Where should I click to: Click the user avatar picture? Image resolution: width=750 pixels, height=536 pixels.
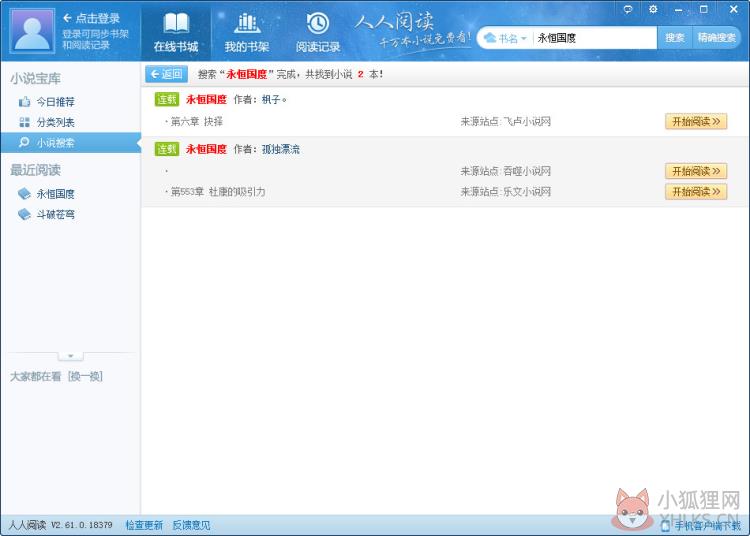click(x=32, y=31)
